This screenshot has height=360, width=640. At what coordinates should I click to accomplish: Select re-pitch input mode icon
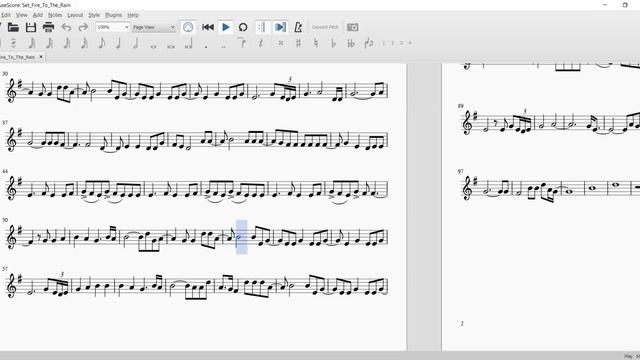(13, 43)
